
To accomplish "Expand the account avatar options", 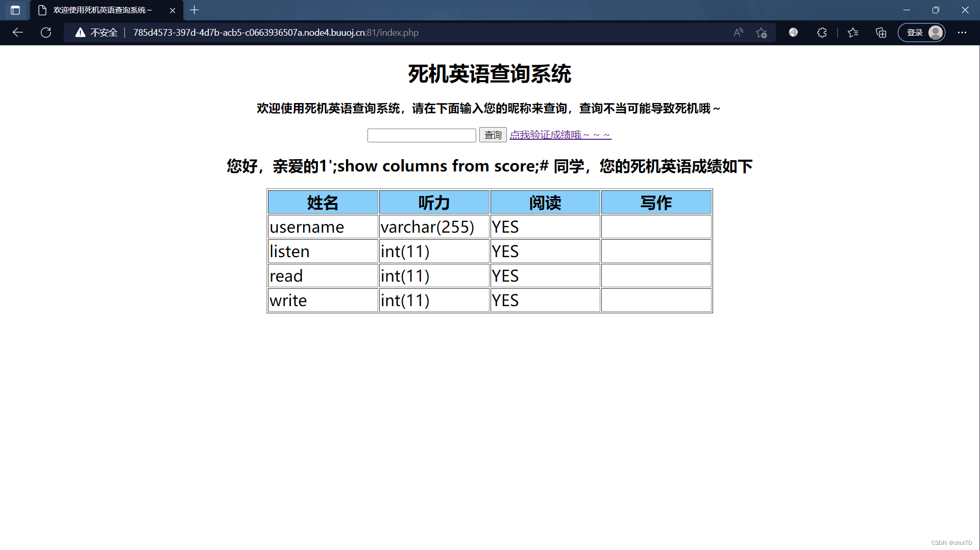I will tap(935, 32).
